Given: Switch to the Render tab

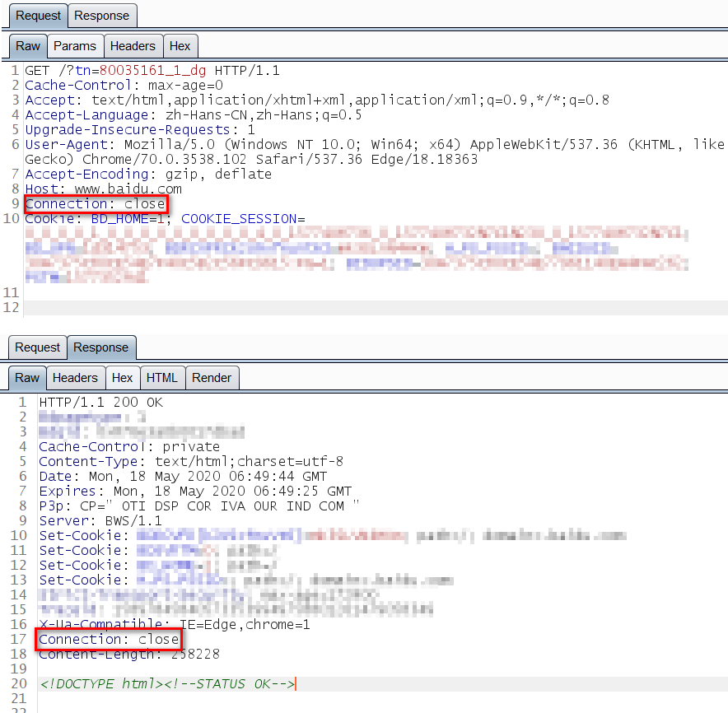Looking at the screenshot, I should click(212, 378).
